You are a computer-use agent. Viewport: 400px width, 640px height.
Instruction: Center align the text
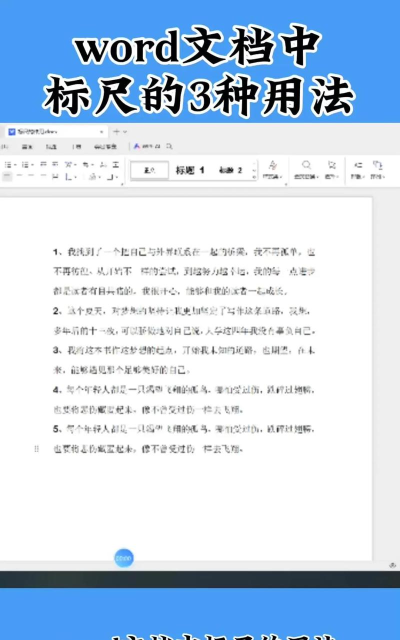[x=19, y=176]
